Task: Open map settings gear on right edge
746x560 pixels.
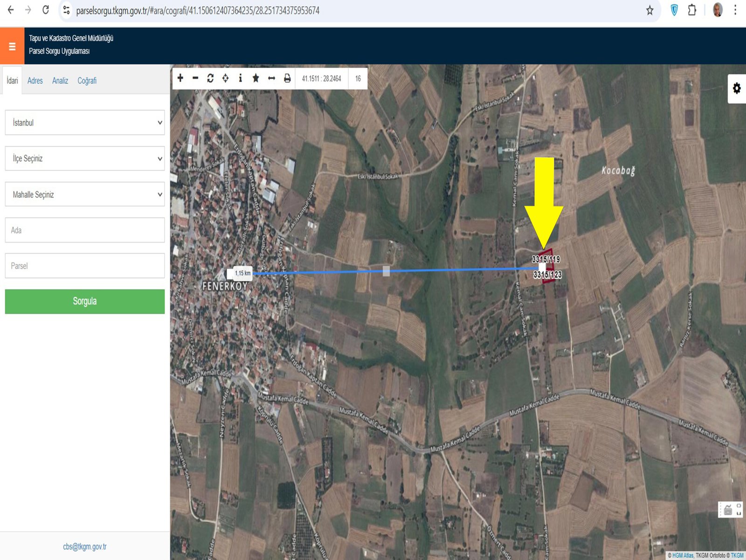Action: click(737, 88)
